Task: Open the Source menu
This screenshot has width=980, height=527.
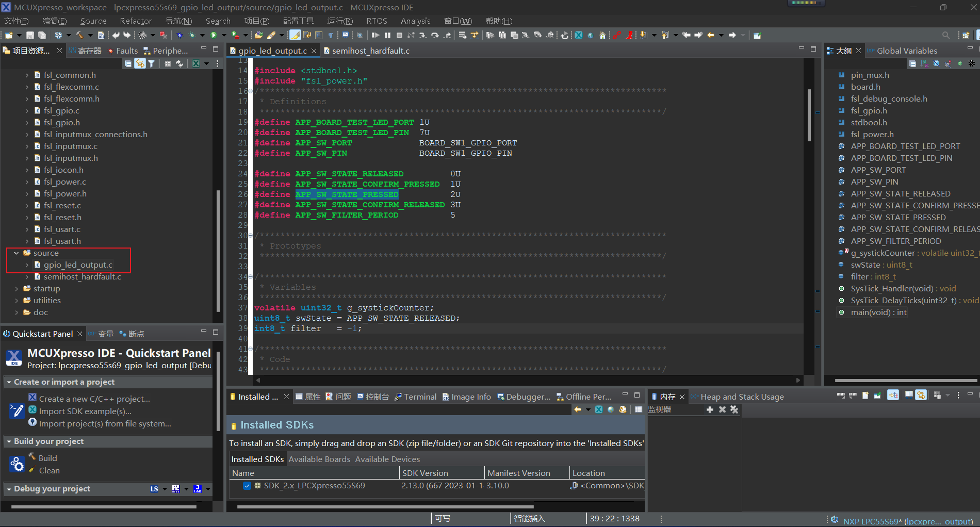Action: tap(93, 21)
